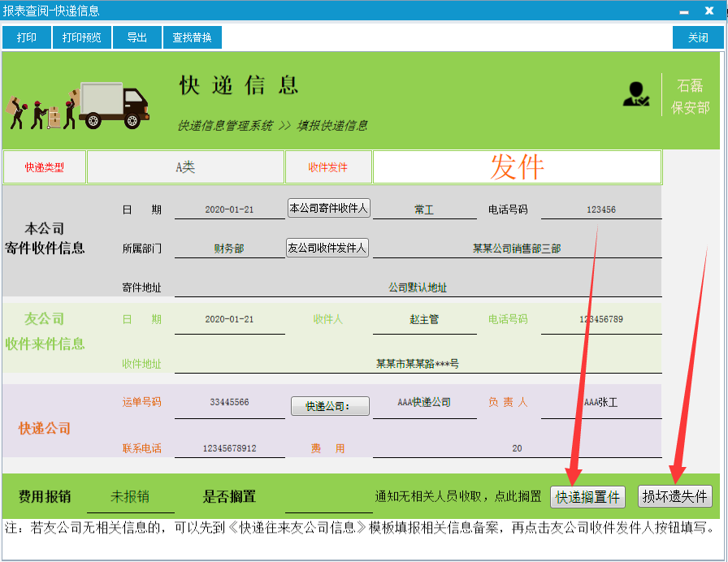Click 快递搁置件 button
728x562 pixels.
pyautogui.click(x=587, y=497)
